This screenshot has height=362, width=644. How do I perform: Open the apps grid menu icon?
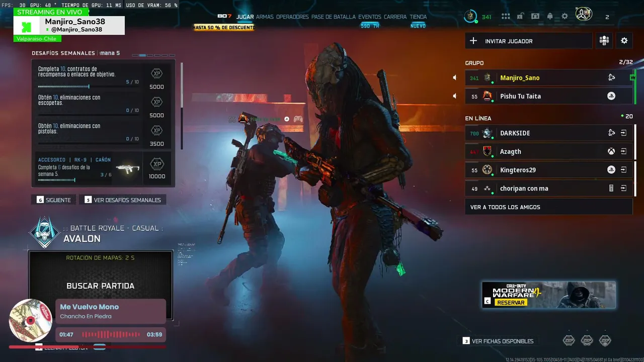[506, 17]
